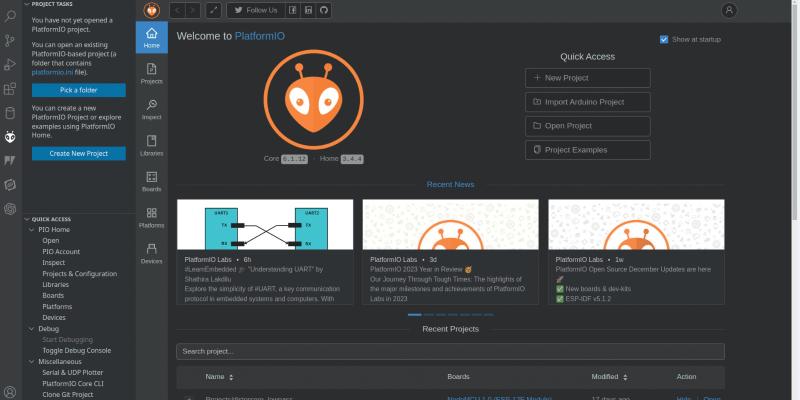The height and width of the screenshot is (400, 800).
Task: Select the first news carousel indicator
Action: click(x=414, y=315)
